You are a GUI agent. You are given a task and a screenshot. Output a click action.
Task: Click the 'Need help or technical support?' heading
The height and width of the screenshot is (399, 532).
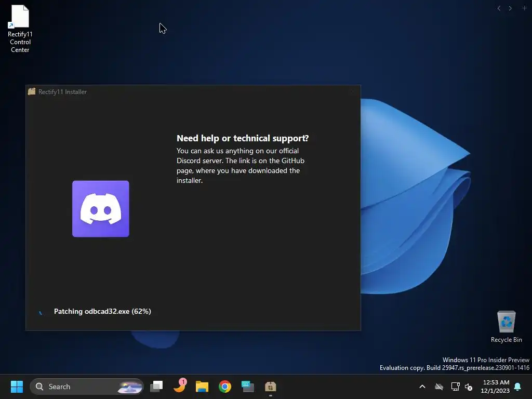(243, 138)
